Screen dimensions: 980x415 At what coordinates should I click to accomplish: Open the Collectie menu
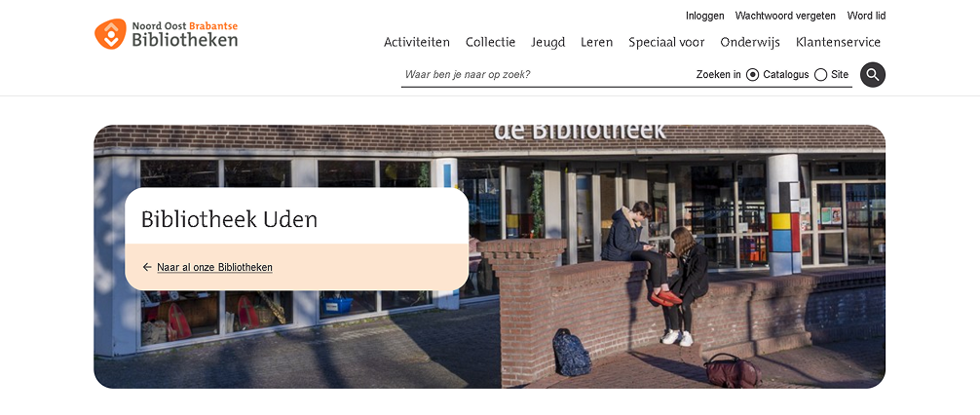point(491,43)
